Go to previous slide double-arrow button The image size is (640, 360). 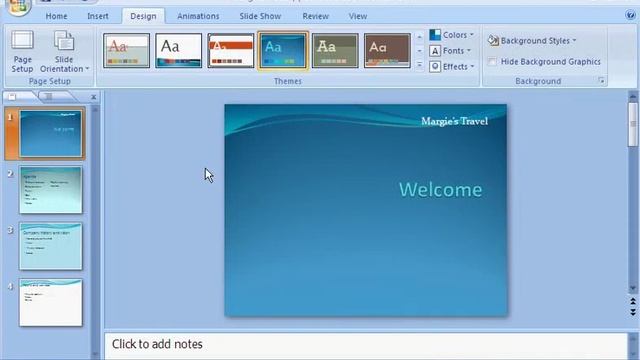pyautogui.click(x=633, y=302)
